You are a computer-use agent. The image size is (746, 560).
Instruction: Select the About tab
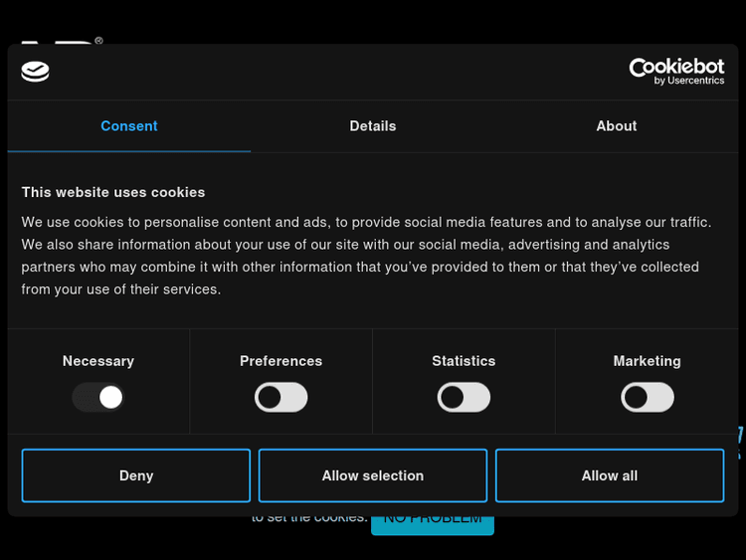click(616, 126)
